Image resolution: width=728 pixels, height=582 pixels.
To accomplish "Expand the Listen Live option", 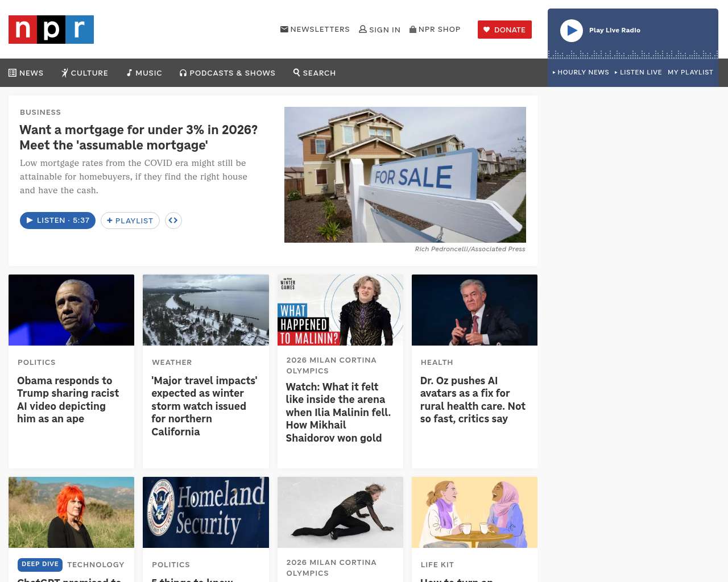I will coord(638,72).
